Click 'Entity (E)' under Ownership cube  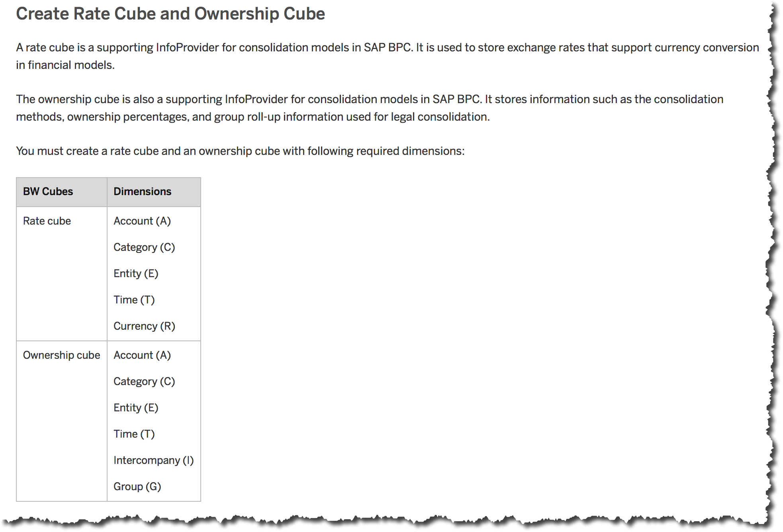(136, 408)
